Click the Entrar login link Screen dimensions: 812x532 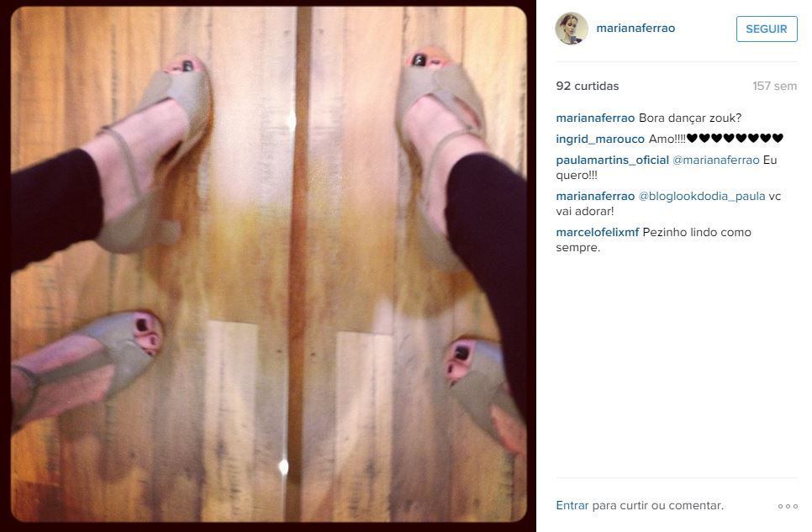click(572, 505)
